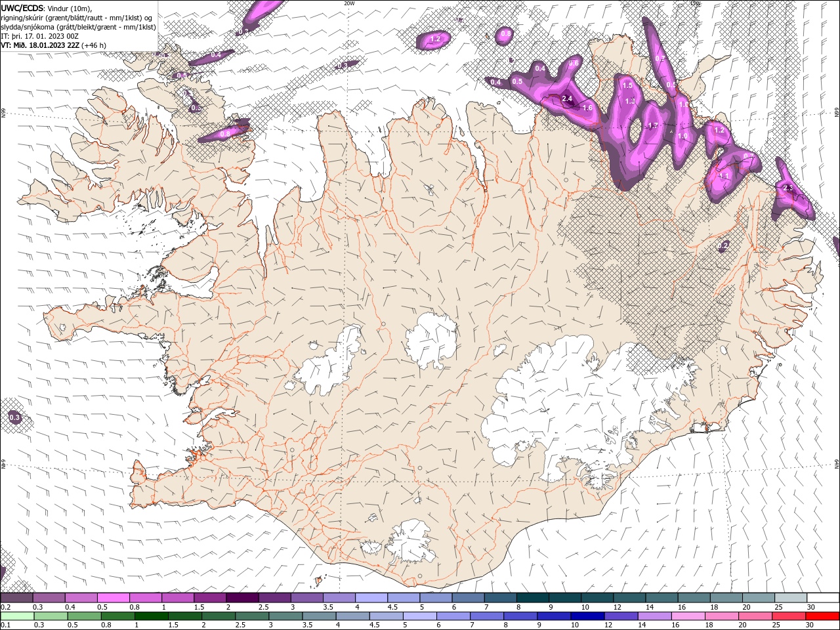Click the rain legend swatch between 4 and 4.5
The image size is (840, 630).
(352, 616)
